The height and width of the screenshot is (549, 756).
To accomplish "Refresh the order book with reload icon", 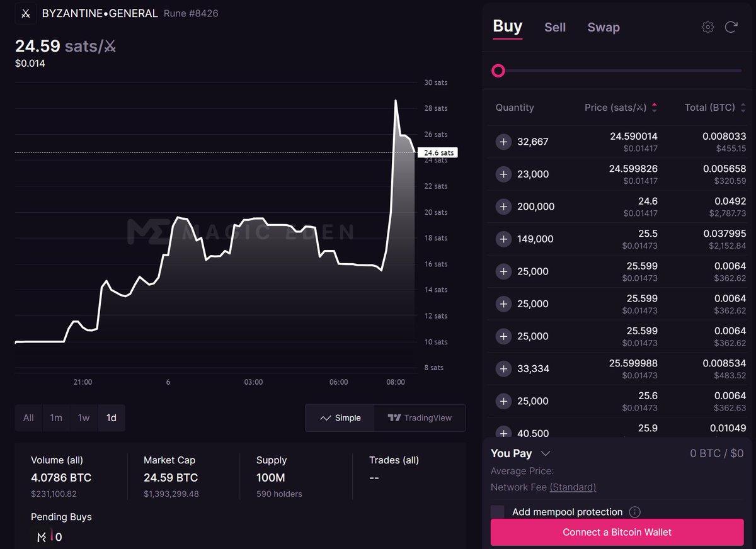I will [x=731, y=27].
